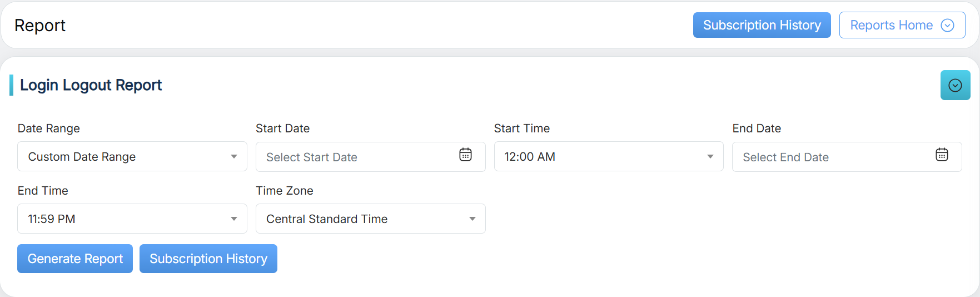Click the Generate Report button
The image size is (980, 297).
coord(75,259)
